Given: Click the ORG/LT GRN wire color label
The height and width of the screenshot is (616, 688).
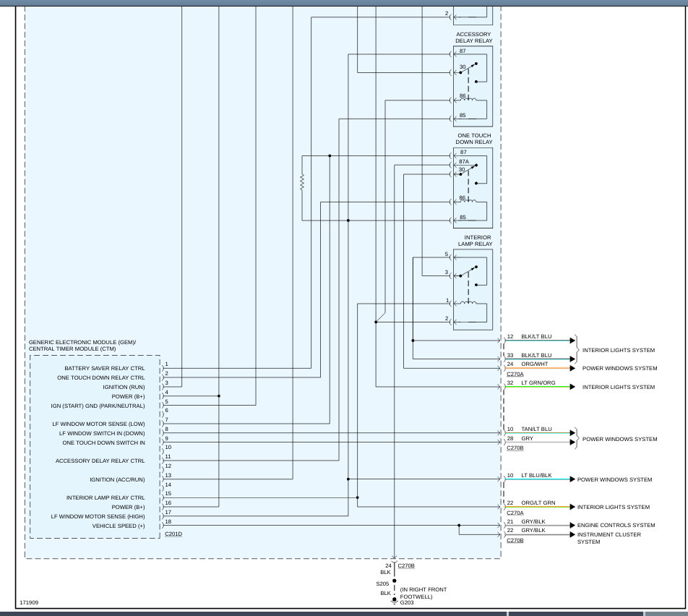Looking at the screenshot, I should pyautogui.click(x=538, y=502).
